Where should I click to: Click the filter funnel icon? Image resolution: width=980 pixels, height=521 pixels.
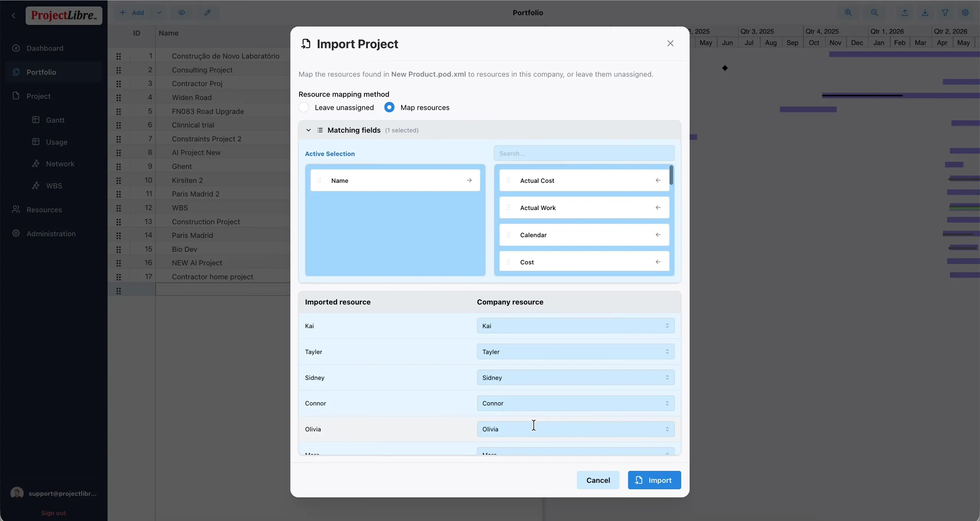coord(945,13)
